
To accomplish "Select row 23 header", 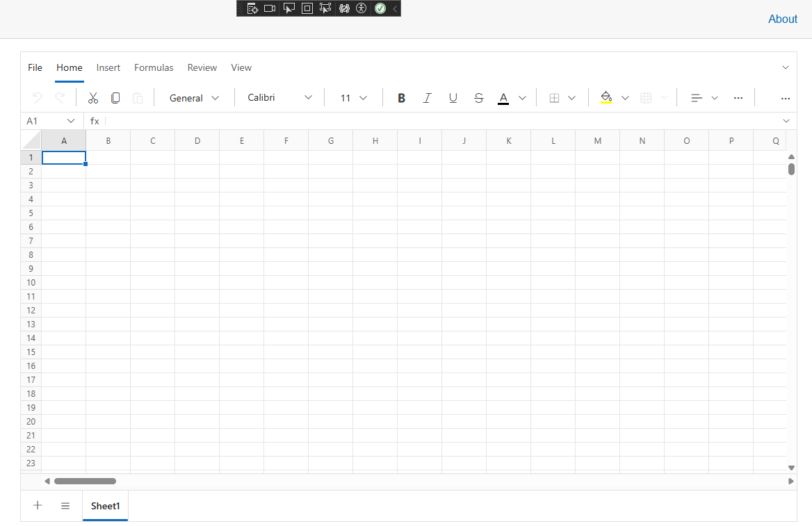I will [x=31, y=463].
